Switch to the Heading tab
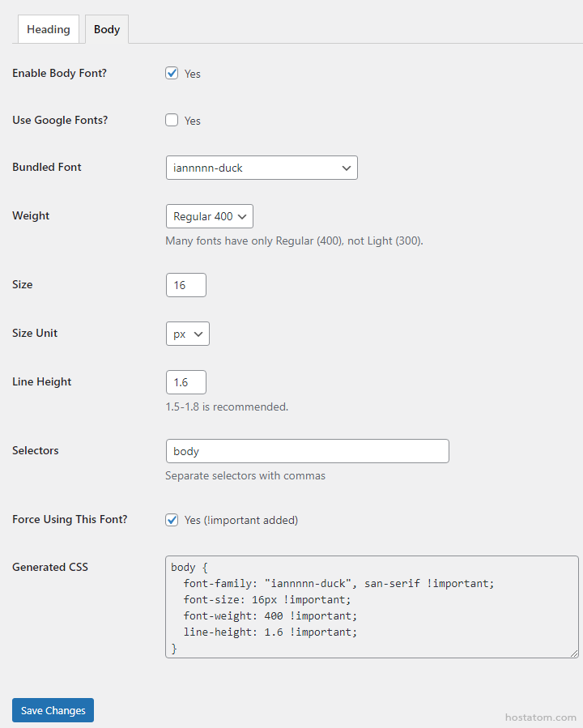 click(49, 29)
